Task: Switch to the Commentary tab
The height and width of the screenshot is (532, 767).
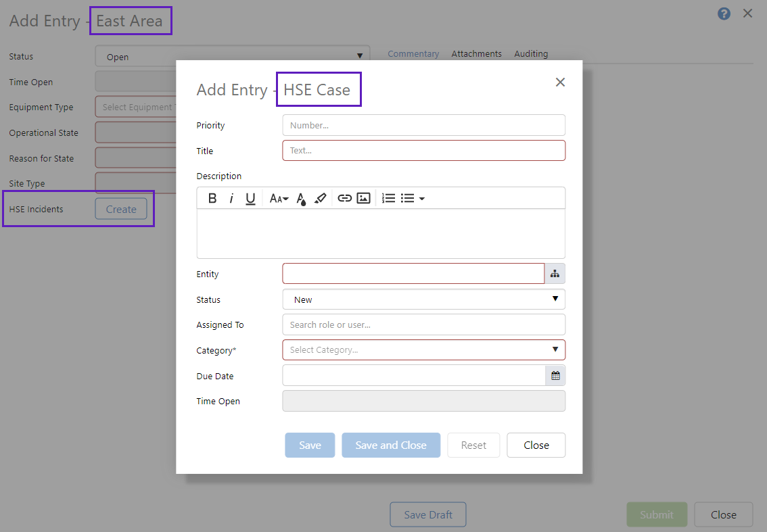Action: (x=413, y=54)
